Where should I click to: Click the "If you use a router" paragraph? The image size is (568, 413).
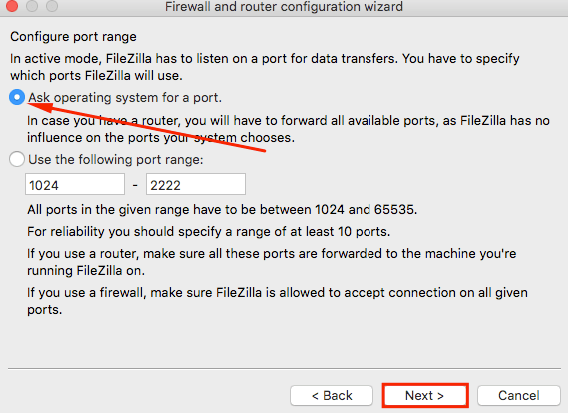[x=272, y=262]
